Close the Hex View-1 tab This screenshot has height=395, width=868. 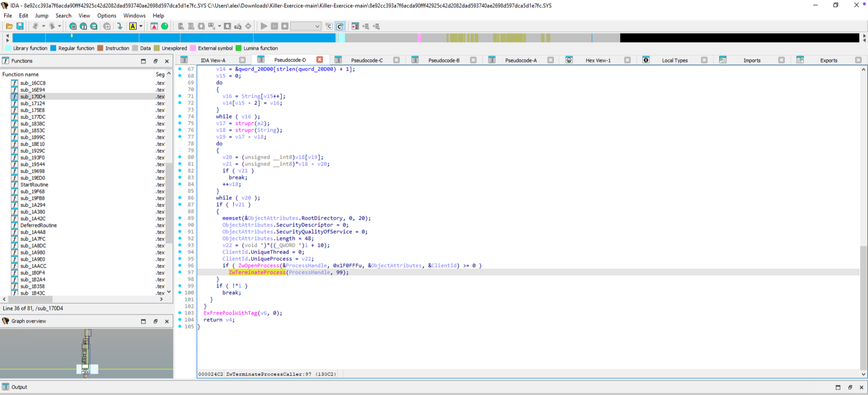[x=627, y=60]
